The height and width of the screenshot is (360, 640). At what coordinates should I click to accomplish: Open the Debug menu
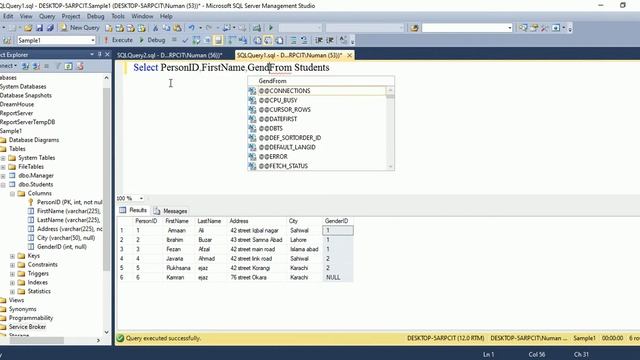coord(96,16)
